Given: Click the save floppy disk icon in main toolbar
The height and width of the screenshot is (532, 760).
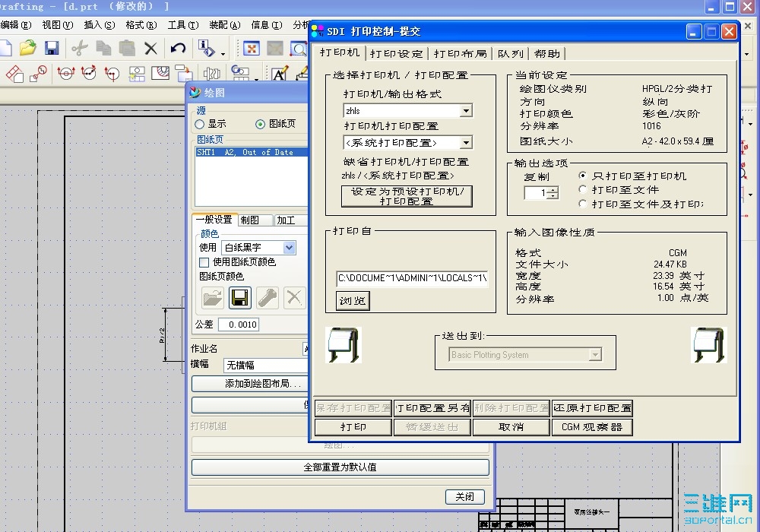Looking at the screenshot, I should (52, 48).
